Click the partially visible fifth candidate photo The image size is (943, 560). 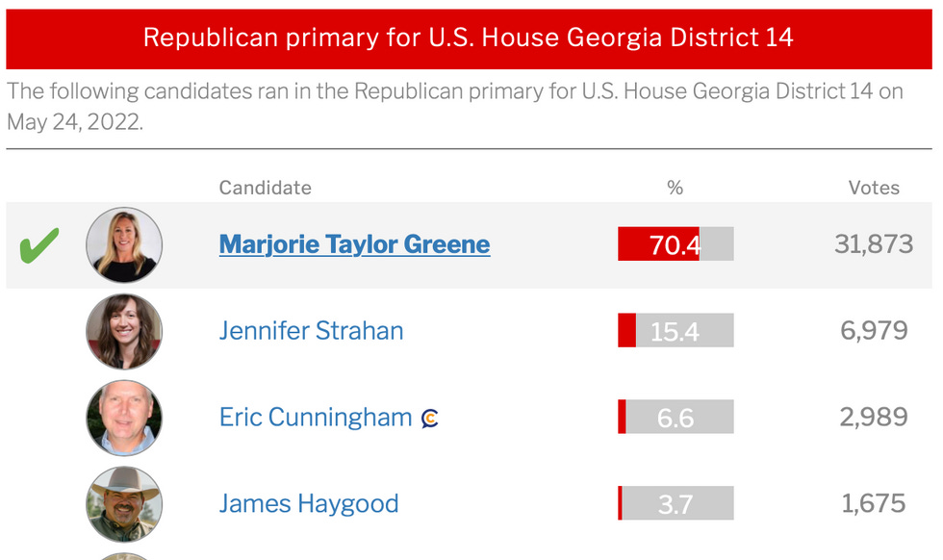tap(124, 556)
